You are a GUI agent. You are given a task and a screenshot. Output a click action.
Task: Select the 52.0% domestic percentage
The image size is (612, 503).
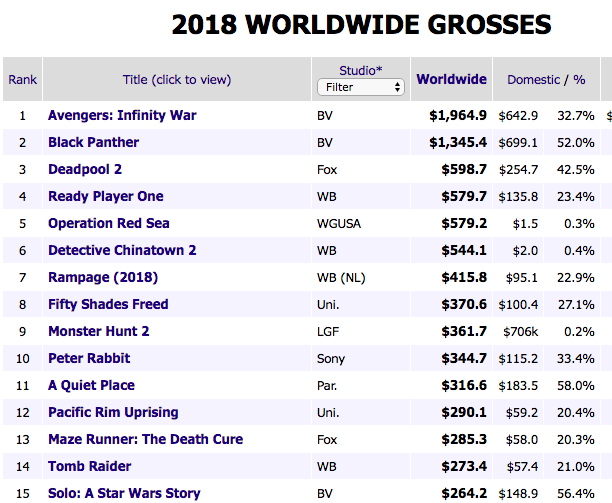(576, 143)
